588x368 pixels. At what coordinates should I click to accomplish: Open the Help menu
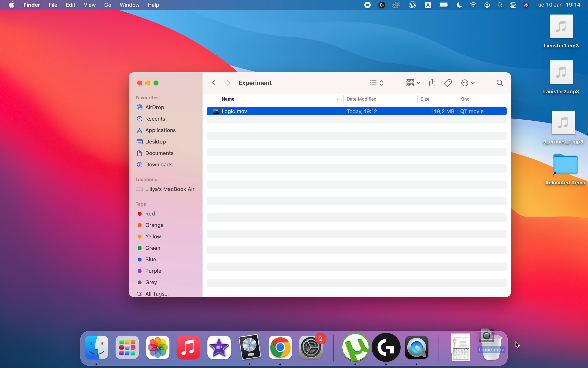pyautogui.click(x=154, y=5)
